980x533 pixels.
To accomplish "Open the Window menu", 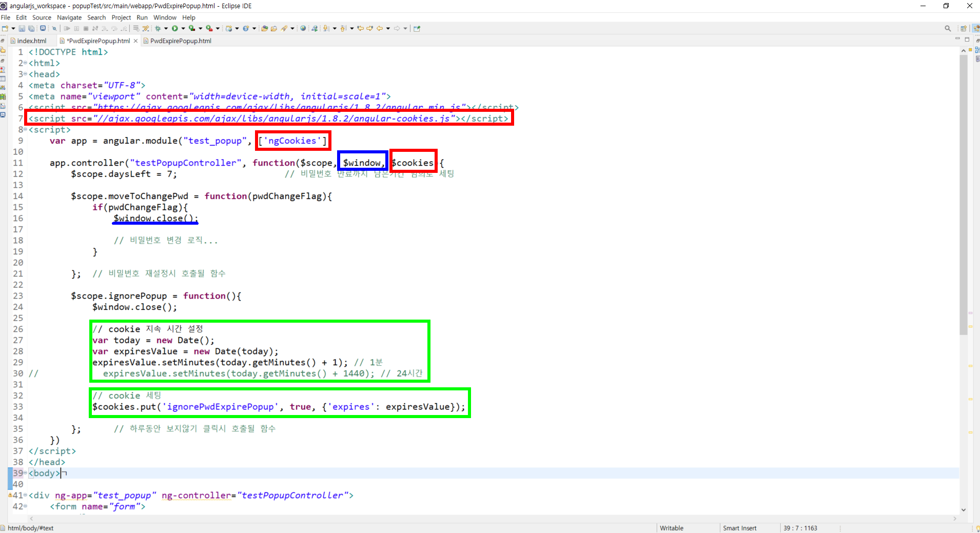I will 165,17.
